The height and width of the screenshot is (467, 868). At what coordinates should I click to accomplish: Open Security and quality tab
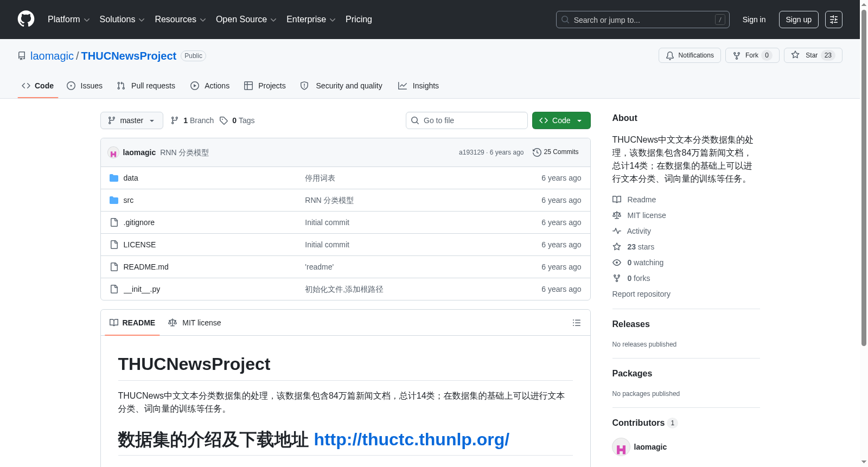point(341,86)
